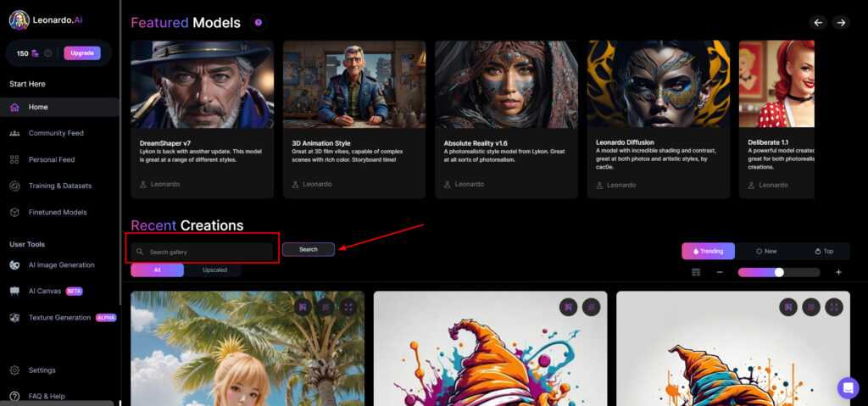868x406 pixels.
Task: Open AI Image Generation tool
Action: 61,265
